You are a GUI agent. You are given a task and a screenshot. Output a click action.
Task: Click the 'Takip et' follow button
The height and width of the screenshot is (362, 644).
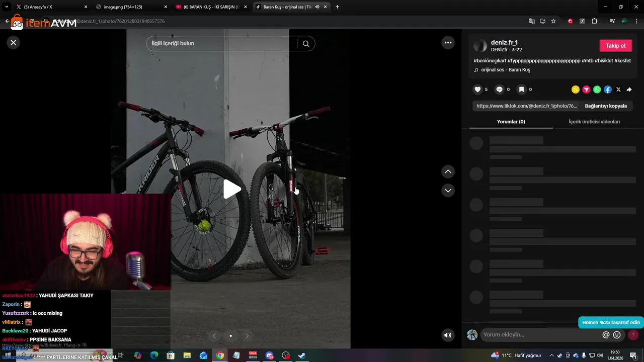point(615,46)
